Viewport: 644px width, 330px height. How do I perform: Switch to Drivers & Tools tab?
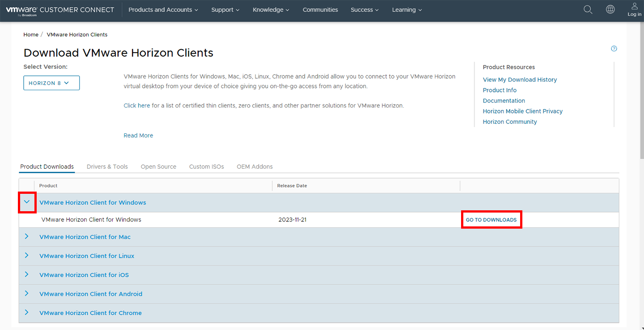107,167
